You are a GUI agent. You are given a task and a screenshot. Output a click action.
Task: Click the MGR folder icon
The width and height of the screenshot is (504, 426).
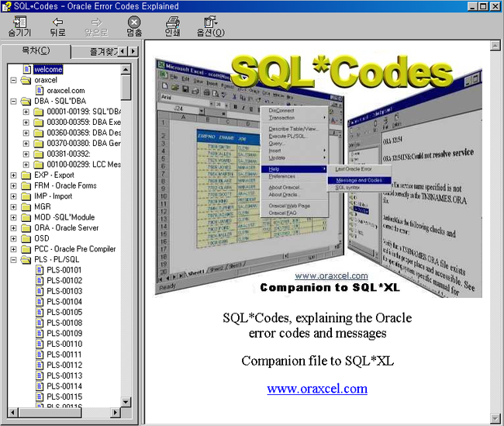coord(26,206)
